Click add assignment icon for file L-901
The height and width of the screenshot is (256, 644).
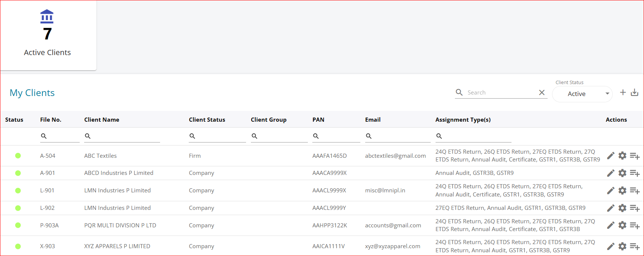(635, 191)
